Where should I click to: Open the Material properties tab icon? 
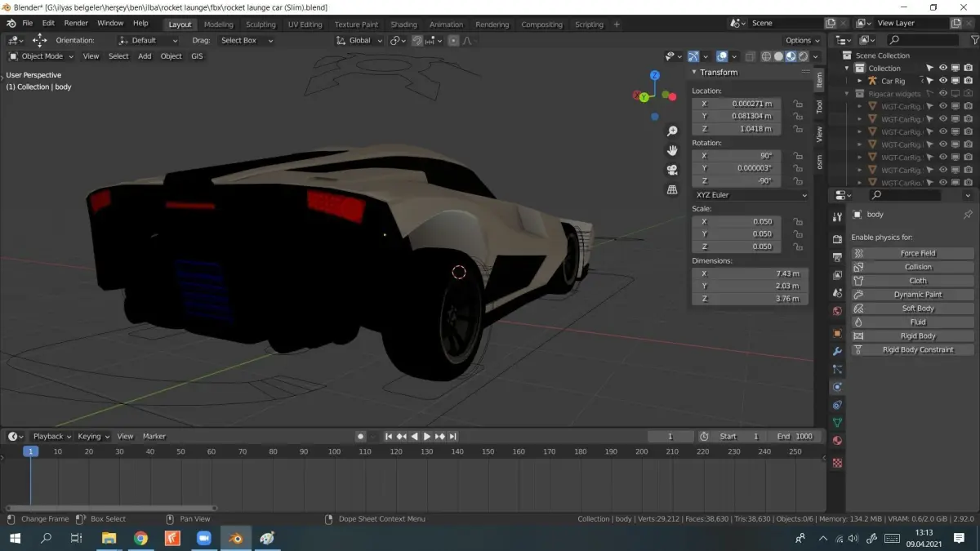pos(837,441)
